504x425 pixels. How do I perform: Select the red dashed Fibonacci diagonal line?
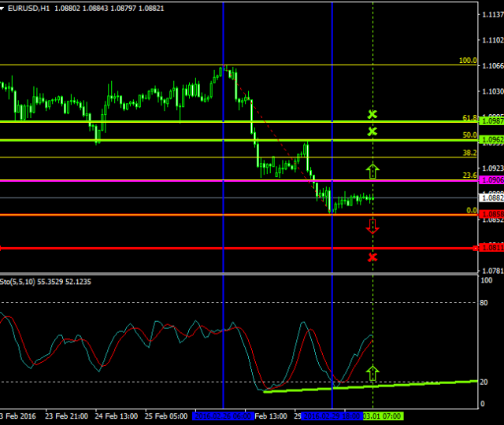click(276, 135)
